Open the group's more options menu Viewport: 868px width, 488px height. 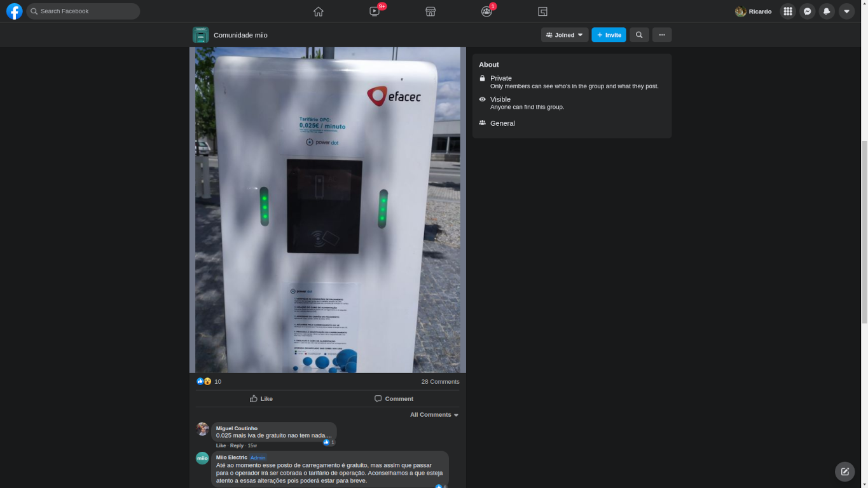click(x=662, y=35)
